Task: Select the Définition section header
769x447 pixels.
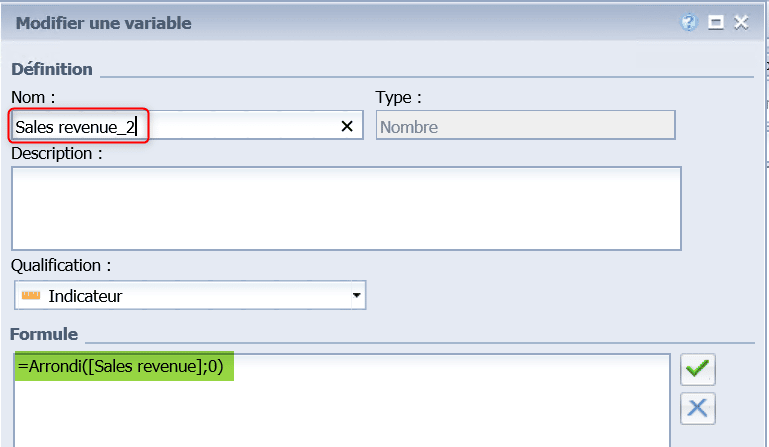Action: [x=52, y=69]
